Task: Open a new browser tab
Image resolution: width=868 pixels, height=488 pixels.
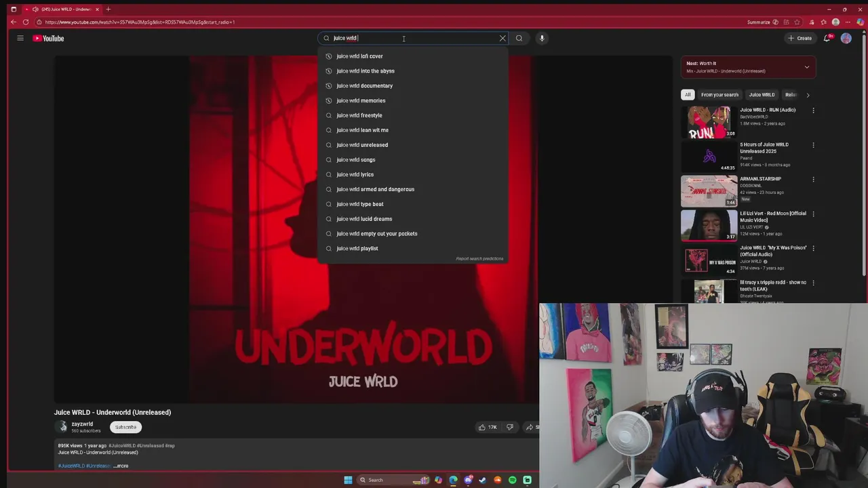Action: coord(108,9)
